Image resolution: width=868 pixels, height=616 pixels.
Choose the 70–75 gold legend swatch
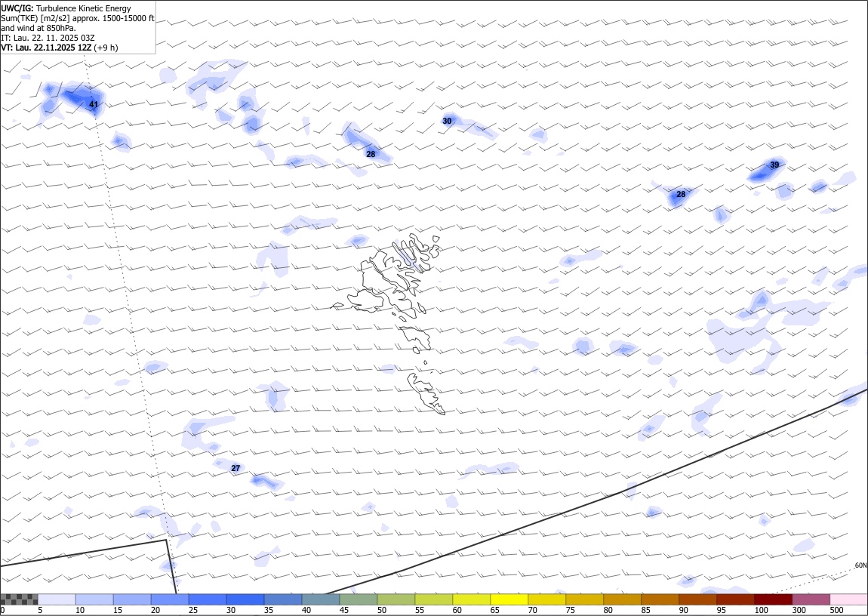(546, 599)
